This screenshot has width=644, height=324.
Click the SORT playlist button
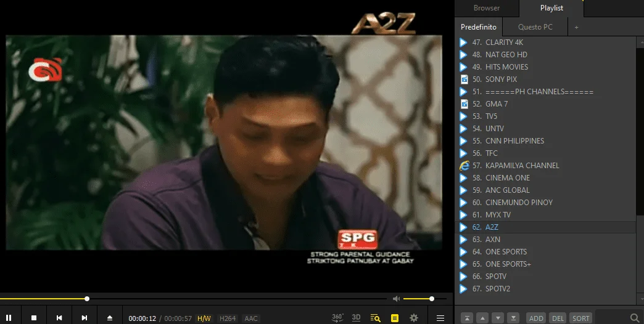coord(580,318)
